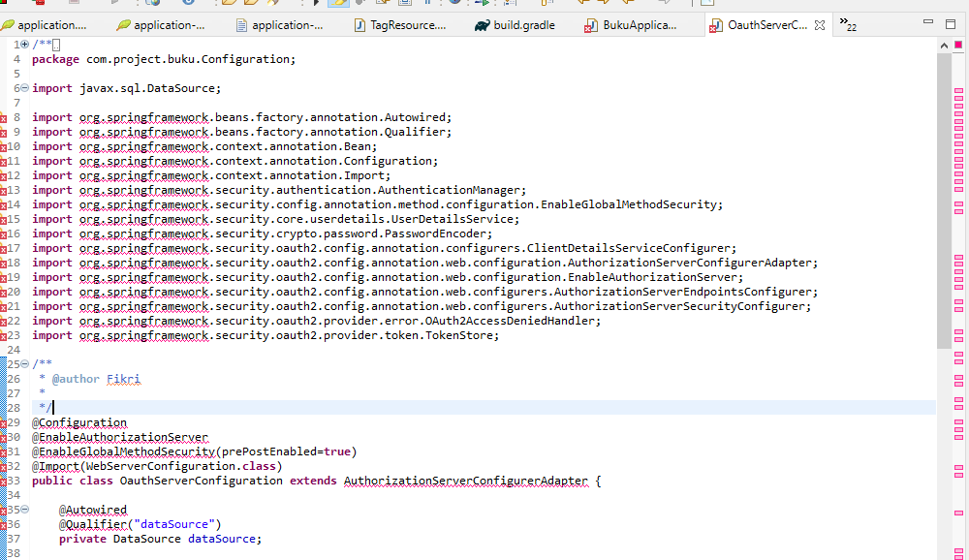The width and height of the screenshot is (969, 560).
Task: Collapse the Javadoc comment on line 25
Action: click(24, 364)
